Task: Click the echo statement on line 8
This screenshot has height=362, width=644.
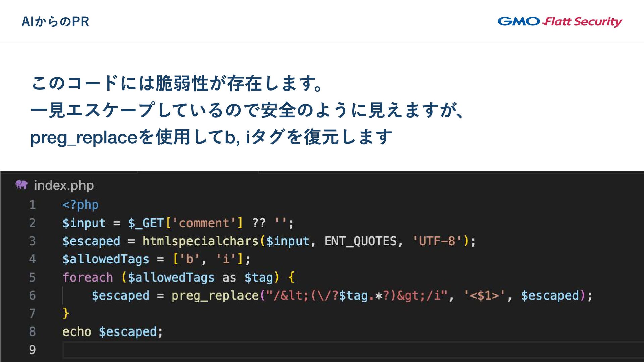Action: (x=112, y=332)
